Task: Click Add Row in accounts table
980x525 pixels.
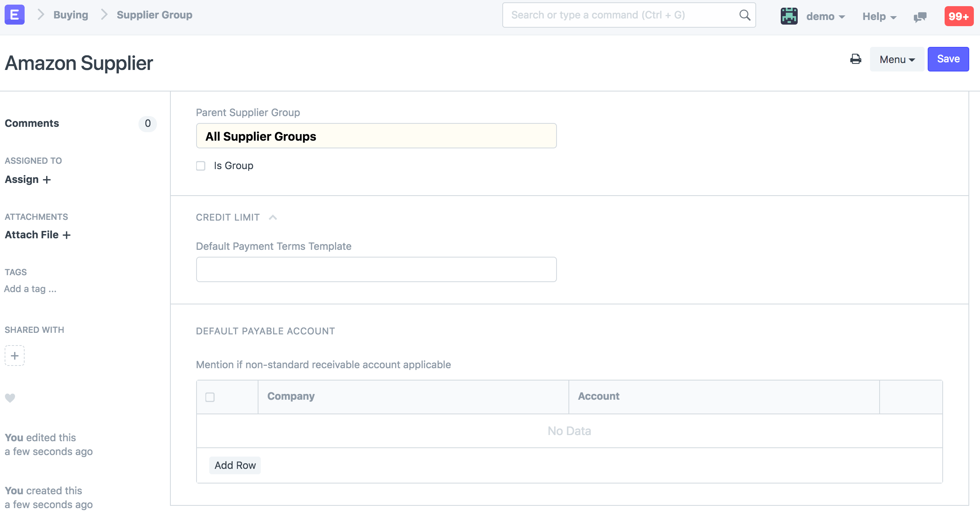Action: [x=235, y=465]
